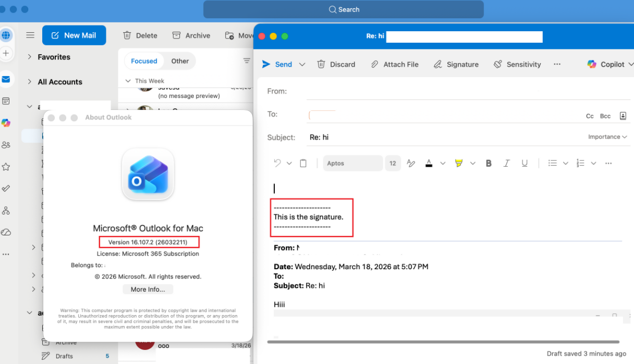
Task: Open the Mail view in sidebar
Action: pyautogui.click(x=6, y=79)
